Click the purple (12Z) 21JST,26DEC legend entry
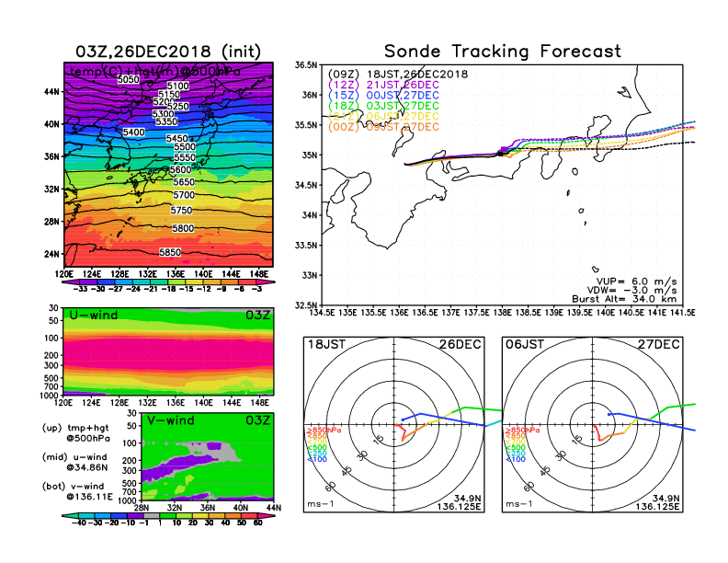The height and width of the screenshot is (563, 728). click(383, 85)
